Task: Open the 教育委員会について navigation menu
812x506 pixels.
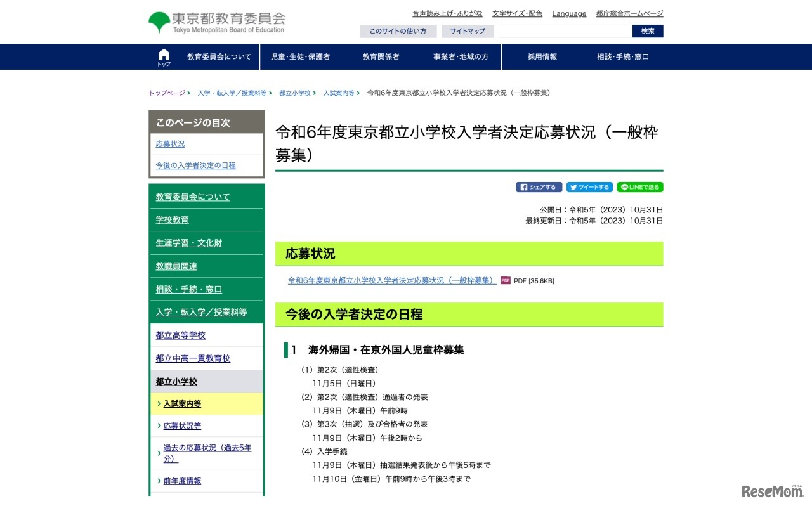Action: 219,57
